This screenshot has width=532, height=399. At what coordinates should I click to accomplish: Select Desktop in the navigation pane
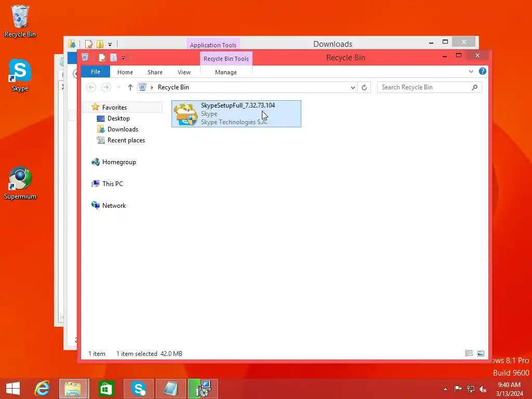pyautogui.click(x=118, y=118)
